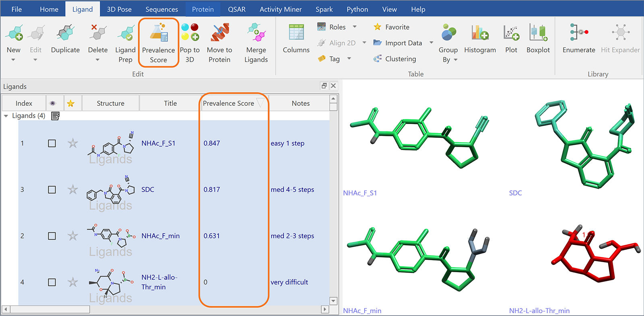Collapse the Ligands (4) tree group
644x316 pixels.
tap(6, 116)
